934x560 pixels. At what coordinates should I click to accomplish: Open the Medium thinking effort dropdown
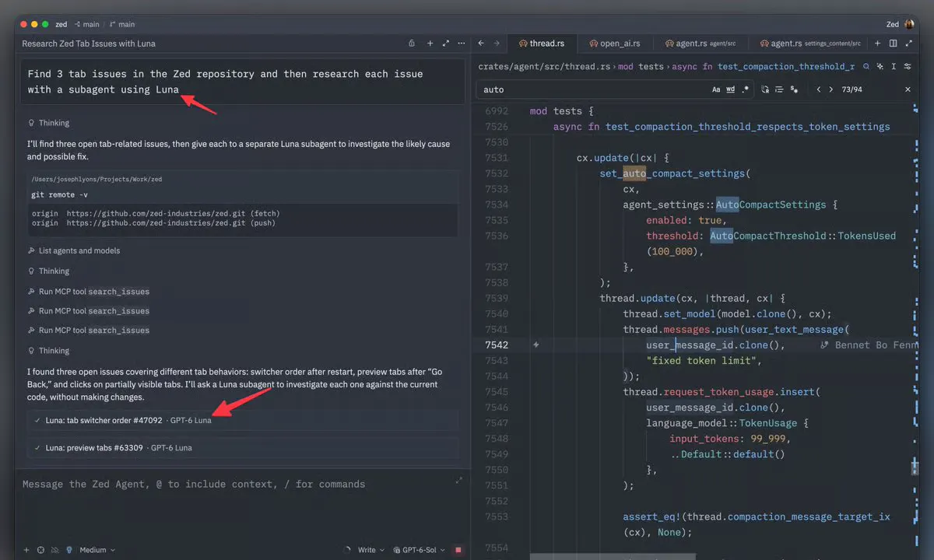click(97, 550)
